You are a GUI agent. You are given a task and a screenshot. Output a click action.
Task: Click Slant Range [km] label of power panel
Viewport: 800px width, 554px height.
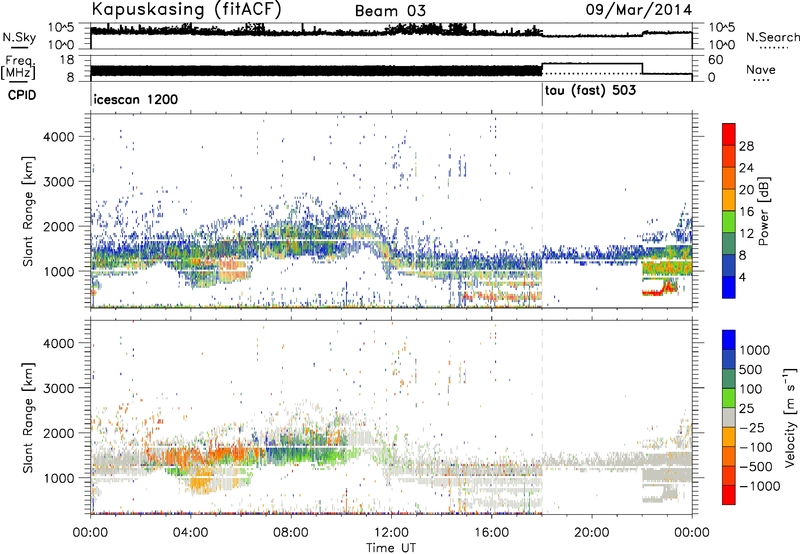click(28, 211)
